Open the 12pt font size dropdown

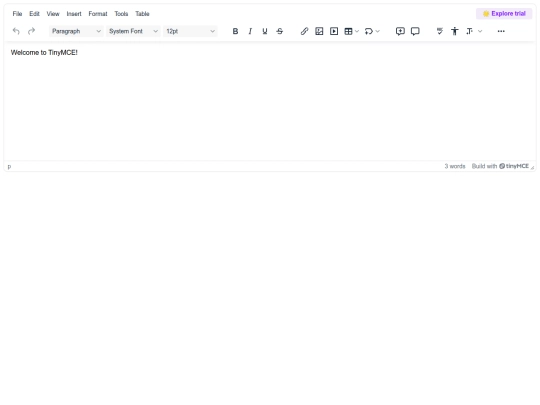coord(190,31)
